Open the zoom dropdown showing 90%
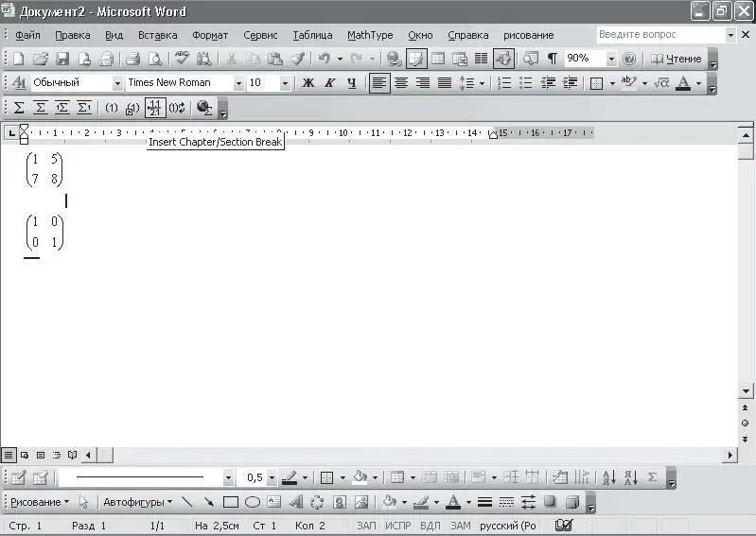The width and height of the screenshot is (756, 536). [611, 59]
